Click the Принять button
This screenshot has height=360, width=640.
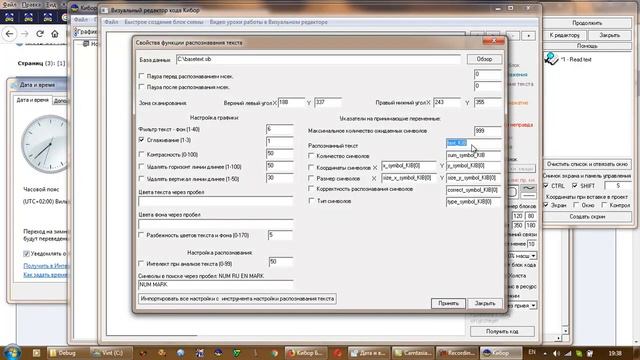448,303
